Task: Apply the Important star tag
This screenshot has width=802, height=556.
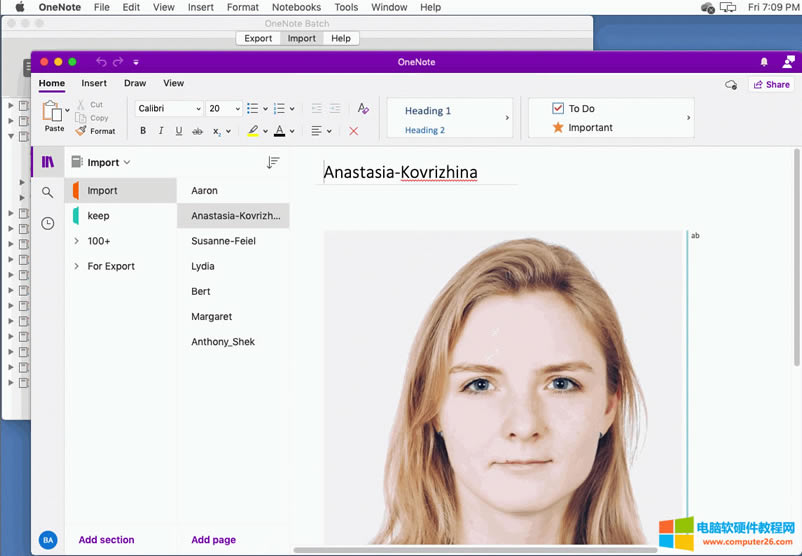Action: (x=558, y=127)
